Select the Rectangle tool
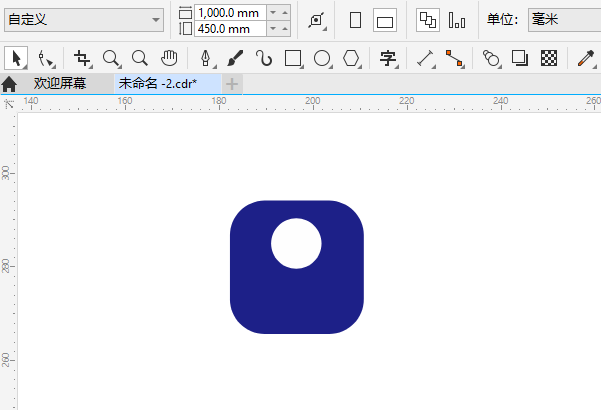Image resolution: width=601 pixels, height=410 pixels. pyautogui.click(x=293, y=59)
